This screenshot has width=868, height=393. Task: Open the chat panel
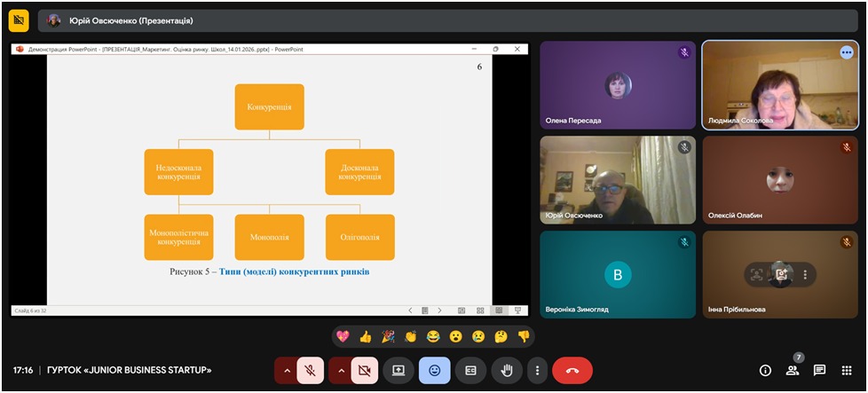coord(819,370)
